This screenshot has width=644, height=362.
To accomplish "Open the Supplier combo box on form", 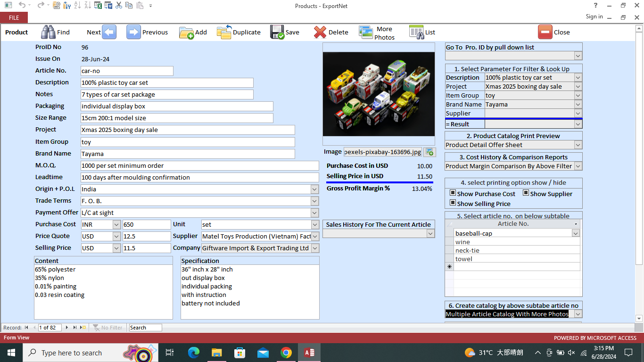I will pyautogui.click(x=315, y=236).
